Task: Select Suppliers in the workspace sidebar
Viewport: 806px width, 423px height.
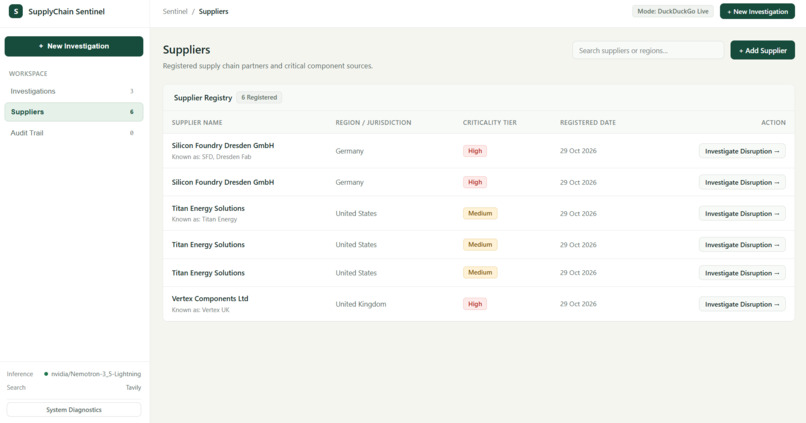Action: [74, 112]
